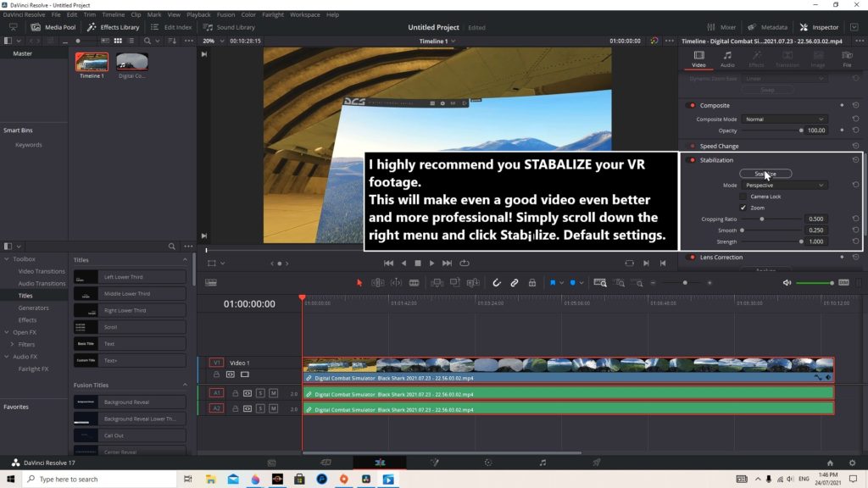868x488 pixels.
Task: Click the Overwrite Clip icon
Action: (455, 283)
